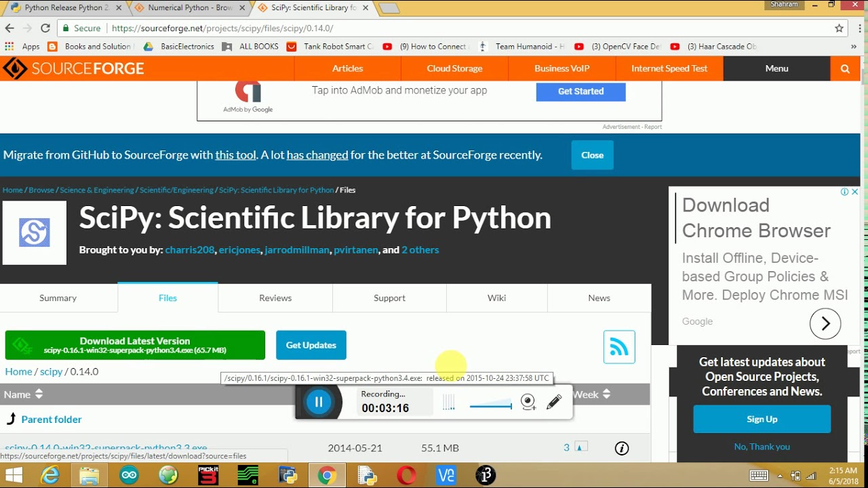Open the News tab
Viewport: 868px width, 488px height.
pyautogui.click(x=599, y=298)
